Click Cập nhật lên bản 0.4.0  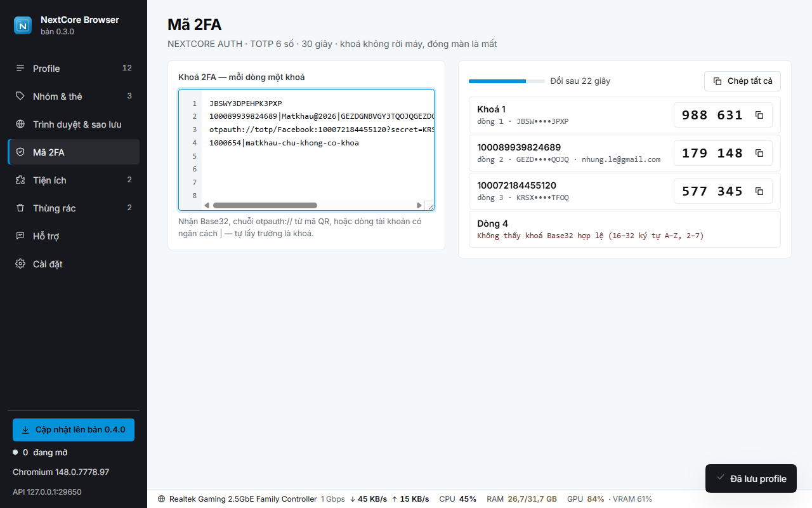point(74,430)
